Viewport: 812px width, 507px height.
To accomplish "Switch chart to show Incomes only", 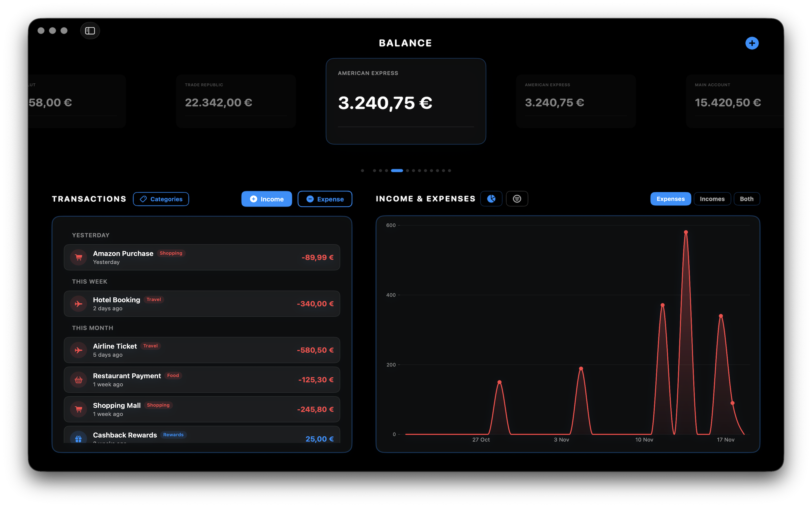I will 712,199.
